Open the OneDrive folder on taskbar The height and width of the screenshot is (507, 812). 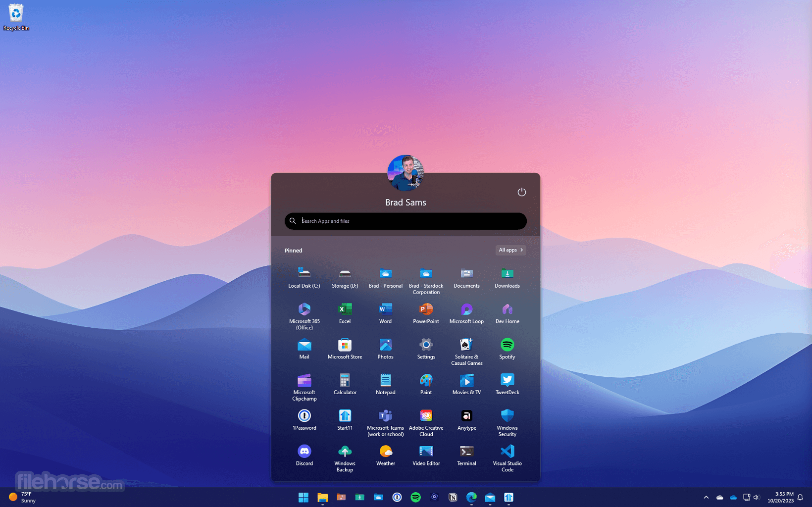click(378, 497)
